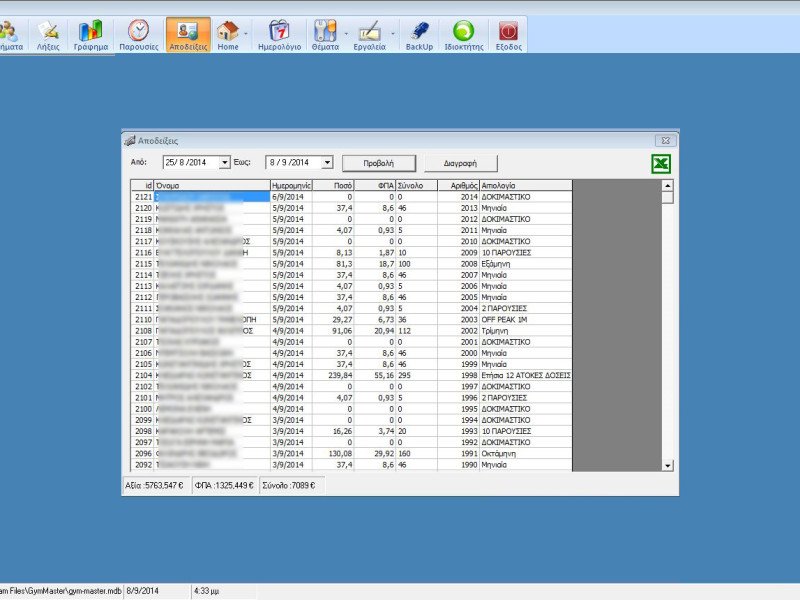Click the BackUp toolbar icon

click(x=419, y=35)
